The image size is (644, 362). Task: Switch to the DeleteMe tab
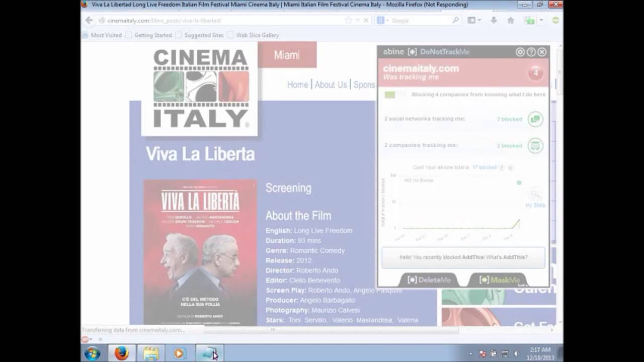pyautogui.click(x=429, y=280)
